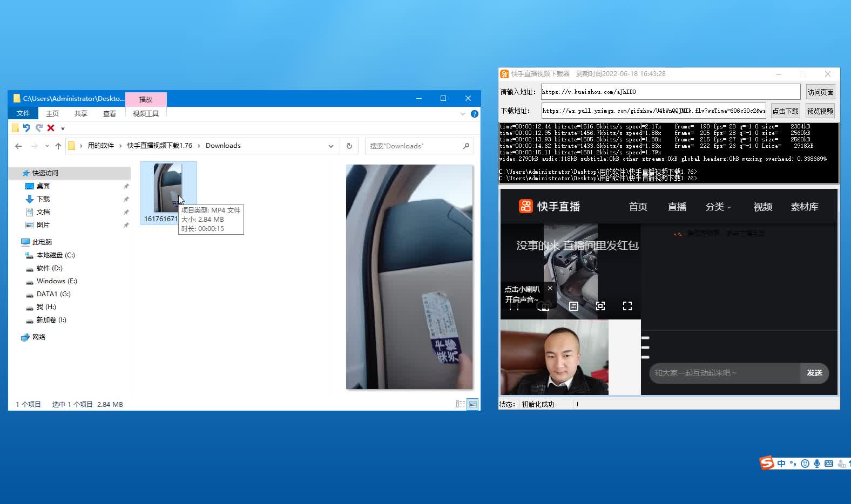The height and width of the screenshot is (504, 851).
Task: Switch to large icons view in status bar
Action: coord(472,404)
